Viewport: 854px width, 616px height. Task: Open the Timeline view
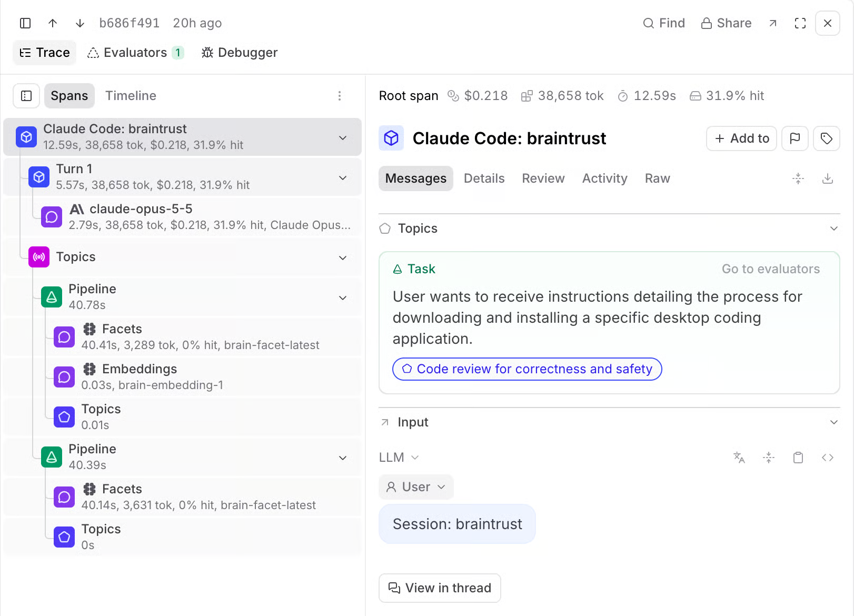[x=131, y=96]
